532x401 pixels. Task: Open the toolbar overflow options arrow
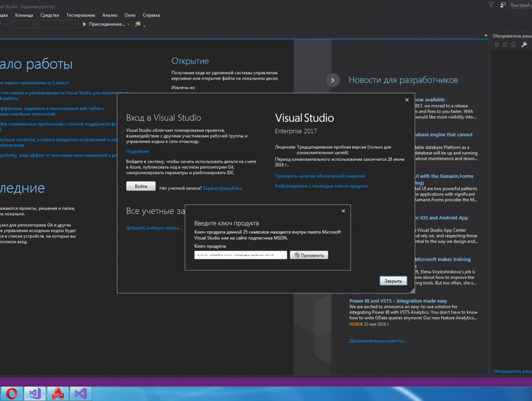144,26
